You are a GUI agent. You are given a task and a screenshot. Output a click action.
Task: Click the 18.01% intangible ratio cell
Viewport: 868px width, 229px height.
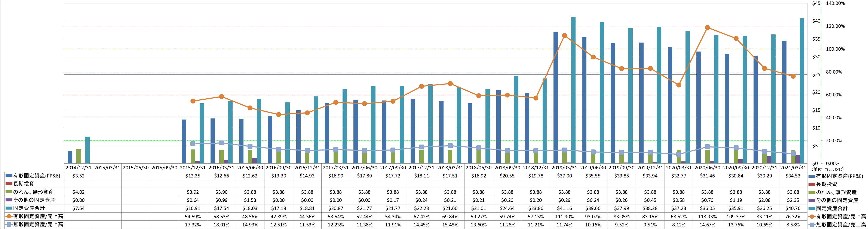pyautogui.click(x=221, y=225)
